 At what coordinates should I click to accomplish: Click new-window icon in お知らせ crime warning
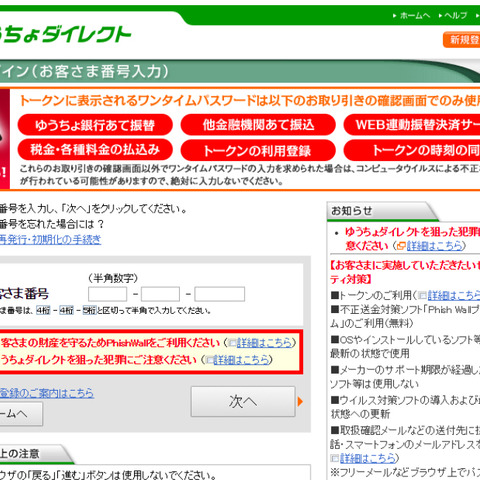tap(402, 246)
